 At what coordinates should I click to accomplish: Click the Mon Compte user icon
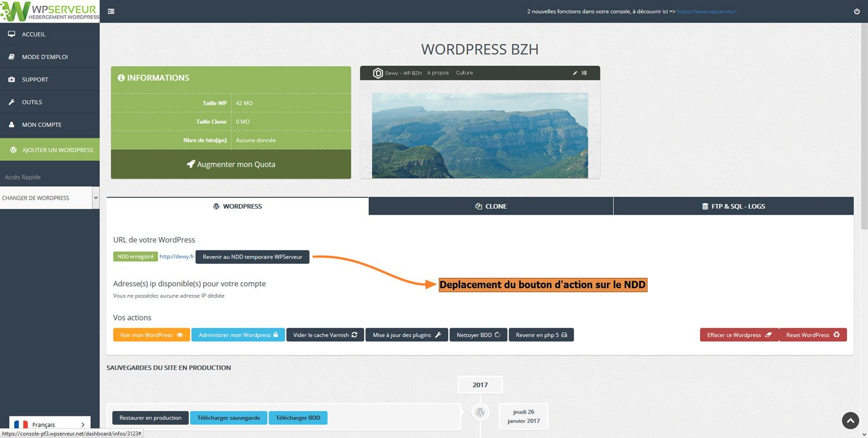click(12, 124)
